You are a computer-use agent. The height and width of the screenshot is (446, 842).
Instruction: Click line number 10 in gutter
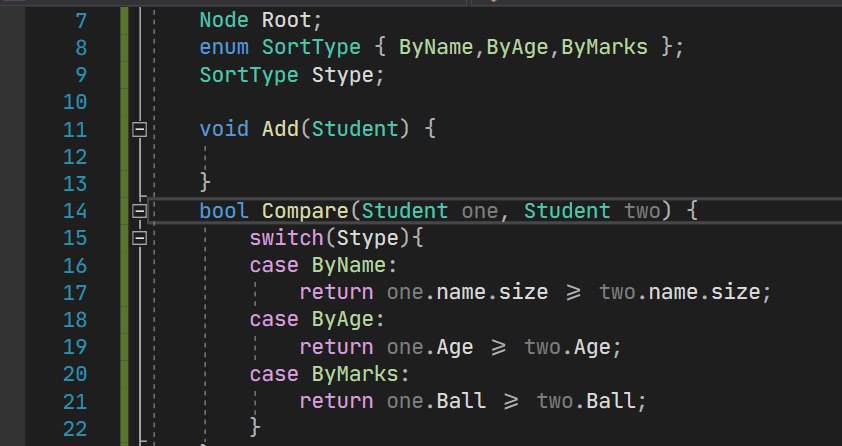75,102
